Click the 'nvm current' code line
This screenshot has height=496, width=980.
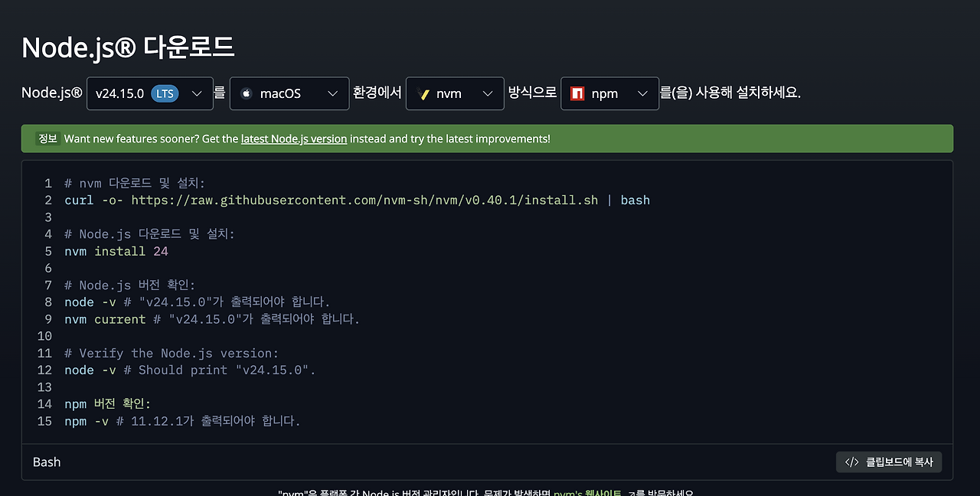(212, 319)
